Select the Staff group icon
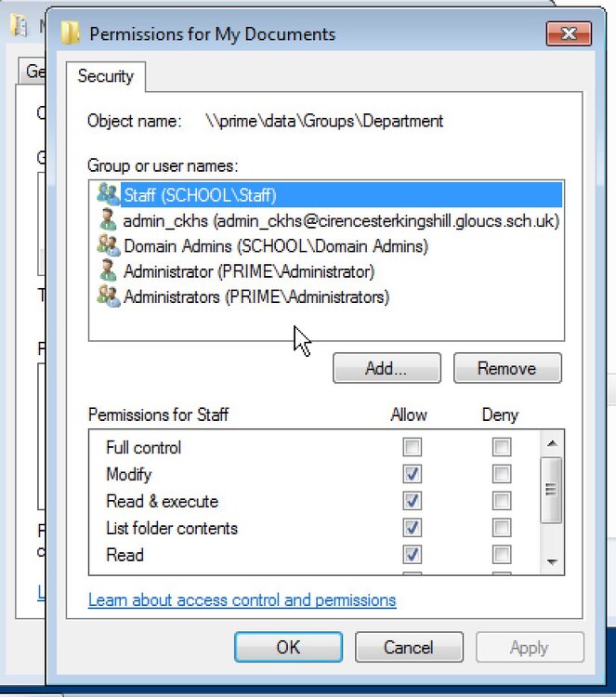This screenshot has height=697, width=616. point(108,194)
